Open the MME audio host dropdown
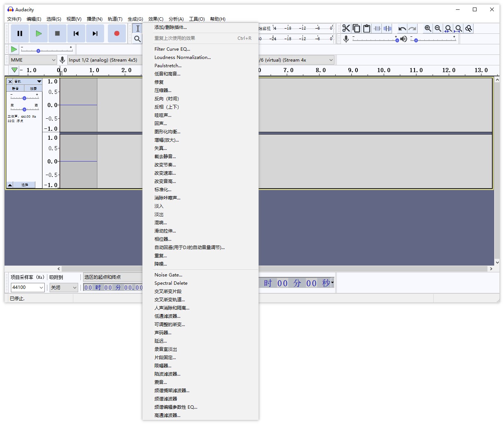The width and height of the screenshot is (504, 426). click(33, 60)
